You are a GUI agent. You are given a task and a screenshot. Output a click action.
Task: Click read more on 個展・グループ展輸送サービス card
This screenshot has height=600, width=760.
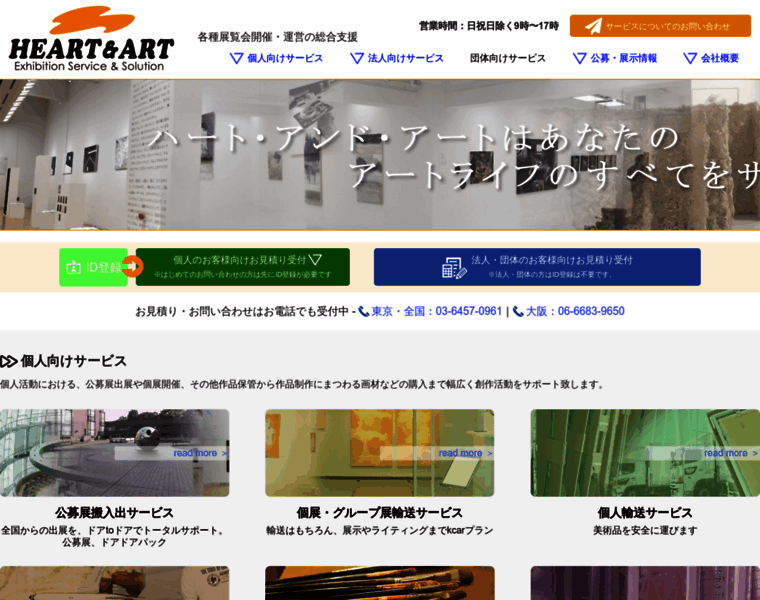click(465, 453)
